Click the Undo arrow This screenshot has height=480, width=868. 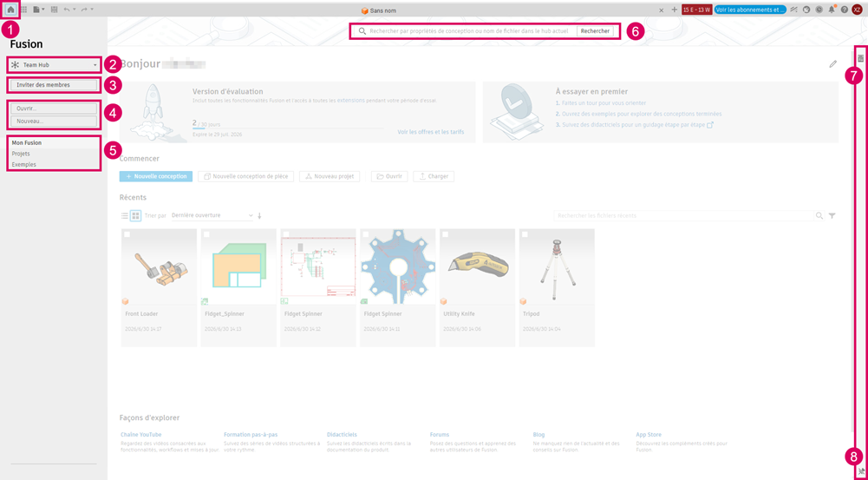[67, 10]
